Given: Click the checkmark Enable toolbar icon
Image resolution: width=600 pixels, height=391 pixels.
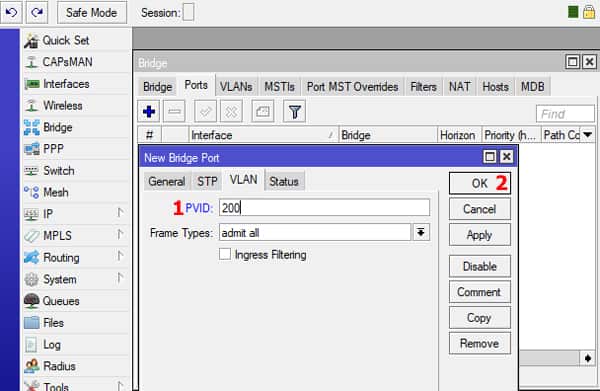Looking at the screenshot, I should (205, 112).
